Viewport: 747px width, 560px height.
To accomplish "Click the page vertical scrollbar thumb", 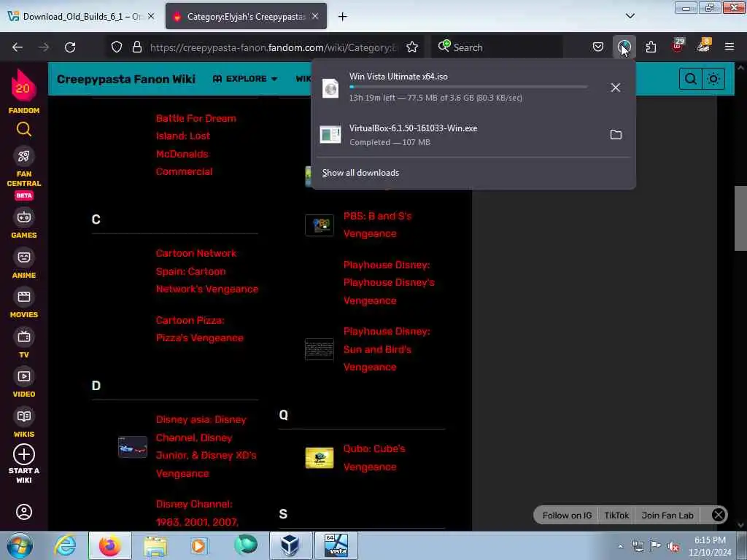I will coord(740,218).
